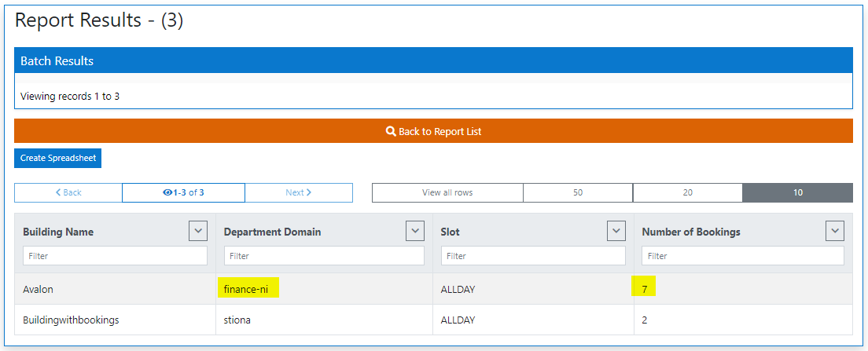Click Next page button
The image size is (868, 351).
click(298, 192)
